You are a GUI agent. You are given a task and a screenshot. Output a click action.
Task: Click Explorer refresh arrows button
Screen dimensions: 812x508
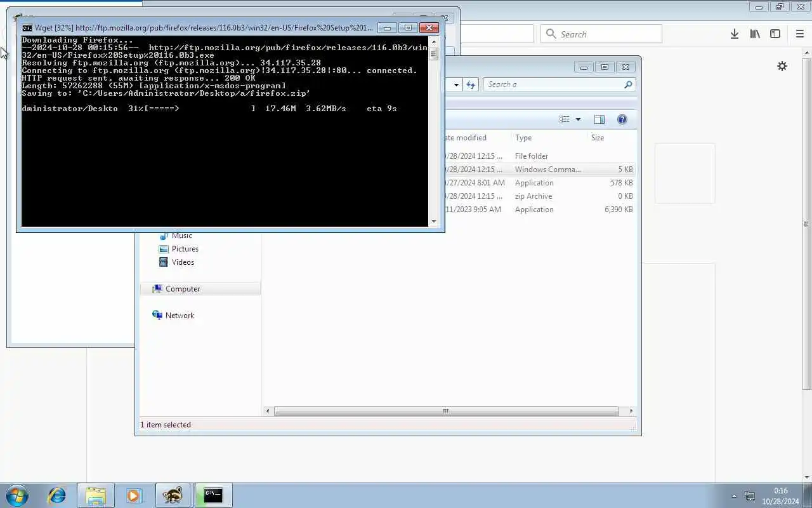[471, 84]
